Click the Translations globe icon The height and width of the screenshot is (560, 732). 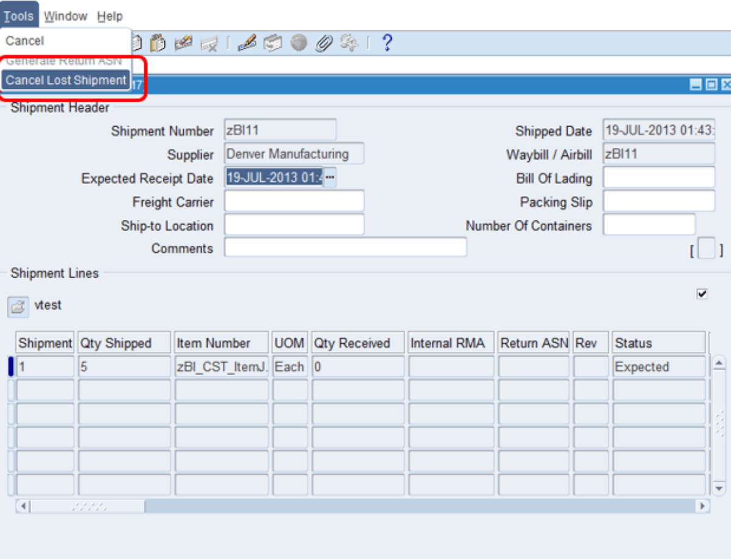click(x=299, y=42)
